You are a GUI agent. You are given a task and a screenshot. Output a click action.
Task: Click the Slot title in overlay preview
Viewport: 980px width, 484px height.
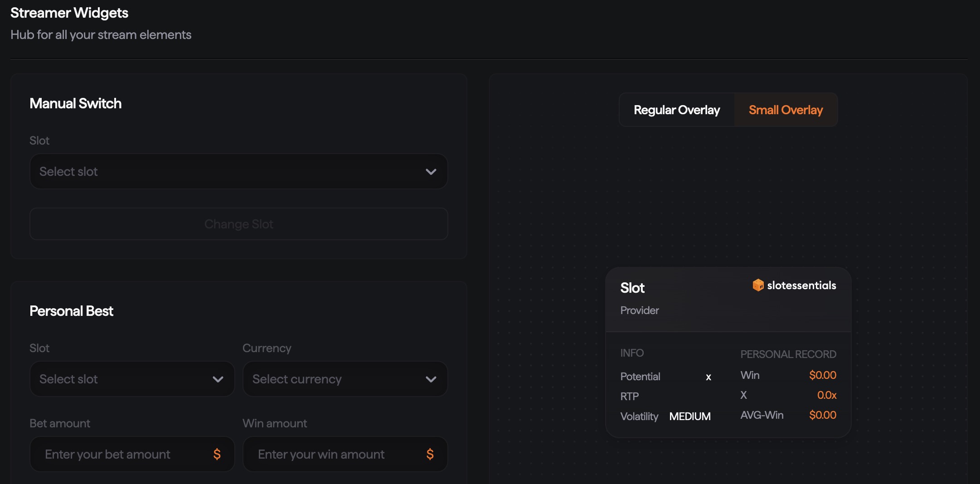click(632, 288)
